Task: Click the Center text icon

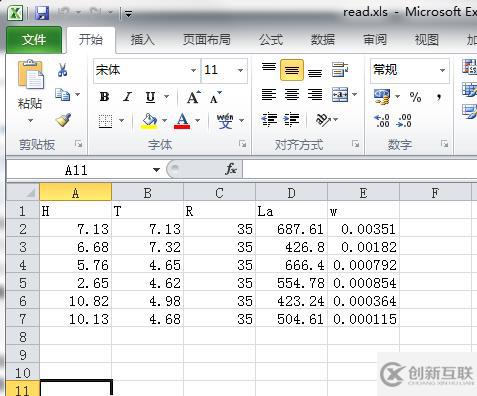Action: tap(292, 95)
